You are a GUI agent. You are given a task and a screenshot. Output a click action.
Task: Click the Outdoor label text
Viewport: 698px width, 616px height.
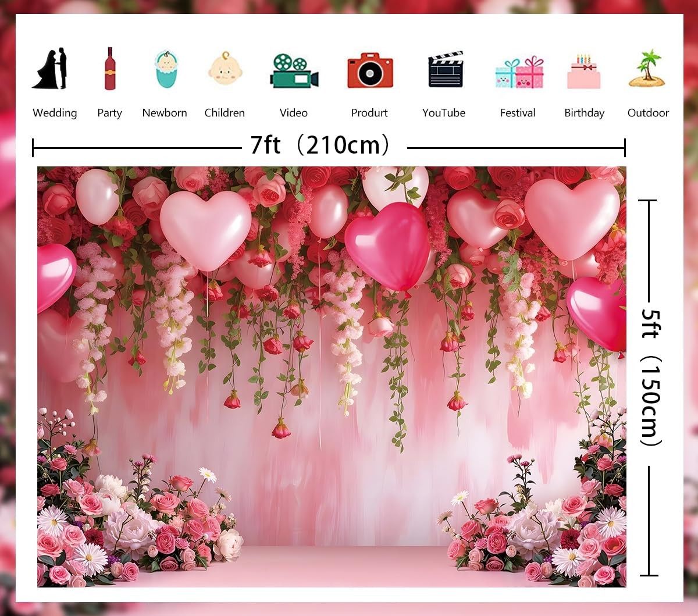coord(648,113)
